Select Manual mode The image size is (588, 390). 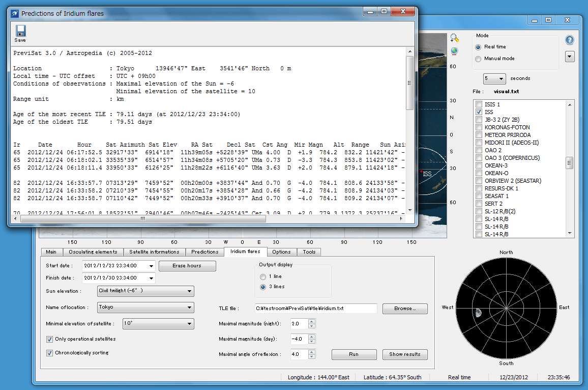coord(478,59)
